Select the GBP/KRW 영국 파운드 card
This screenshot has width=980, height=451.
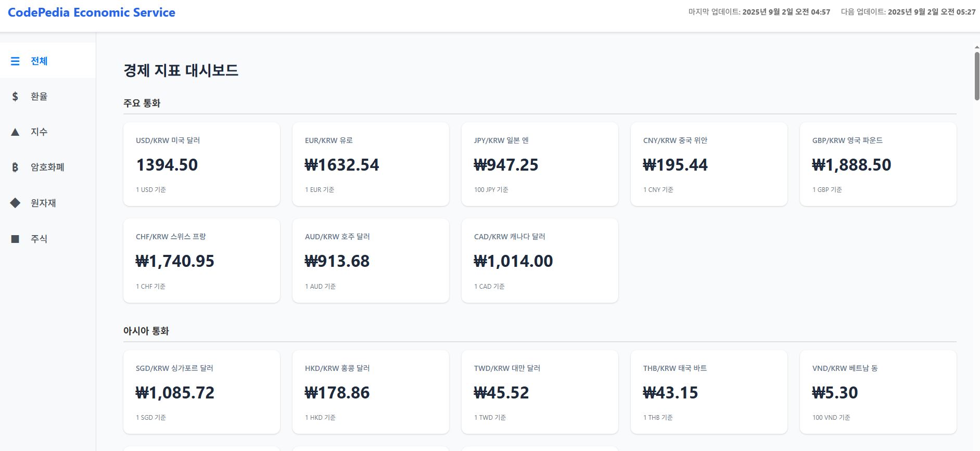pyautogui.click(x=878, y=164)
